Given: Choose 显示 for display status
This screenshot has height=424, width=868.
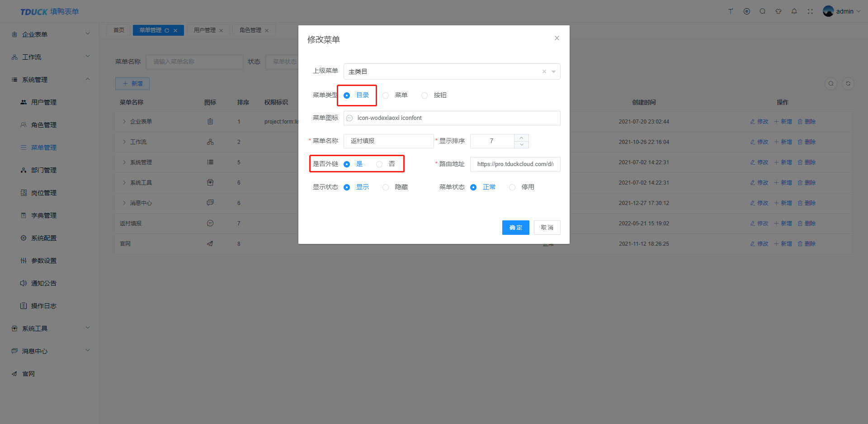Looking at the screenshot, I should point(347,187).
